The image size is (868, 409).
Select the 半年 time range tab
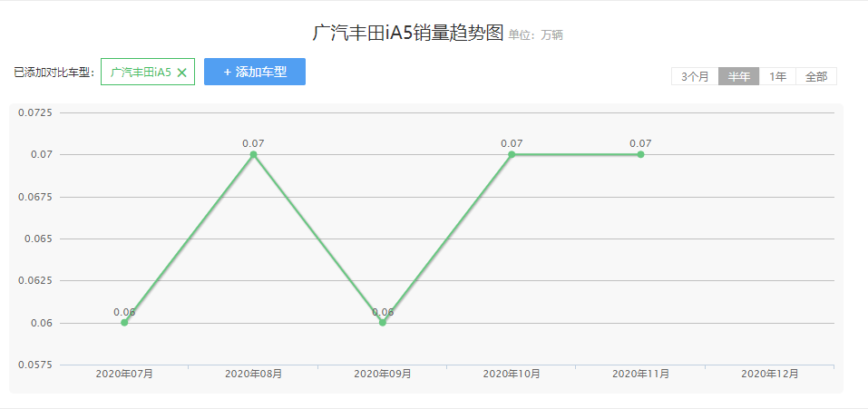(738, 77)
